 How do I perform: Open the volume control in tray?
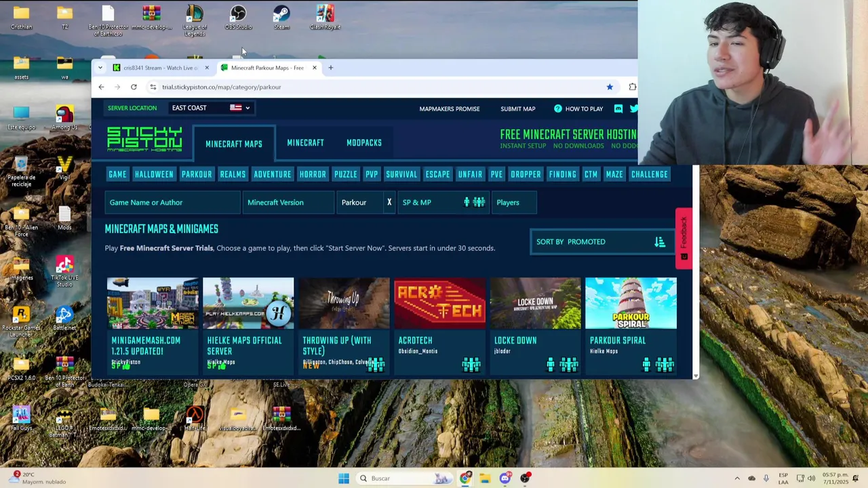(x=811, y=479)
